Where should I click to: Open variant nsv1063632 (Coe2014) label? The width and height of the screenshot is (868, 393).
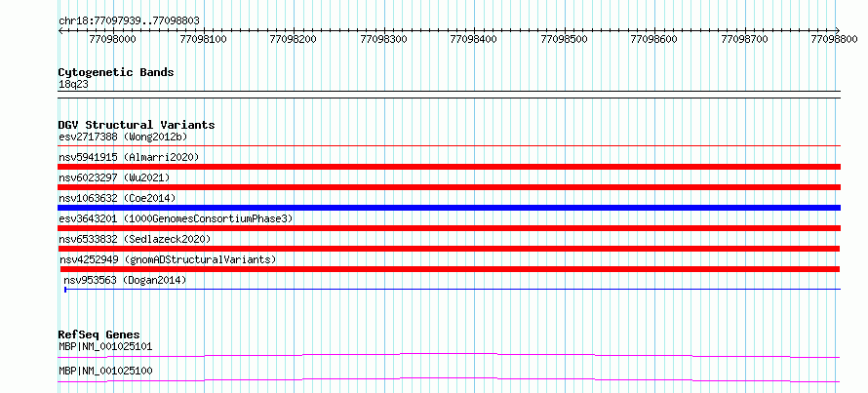pos(117,198)
